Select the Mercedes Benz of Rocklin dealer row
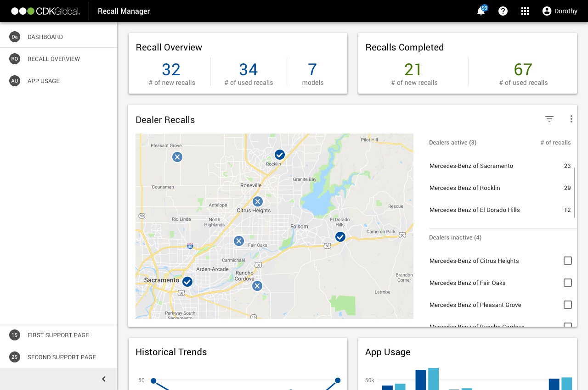Viewport: 588px width, 390px height. (x=500, y=188)
